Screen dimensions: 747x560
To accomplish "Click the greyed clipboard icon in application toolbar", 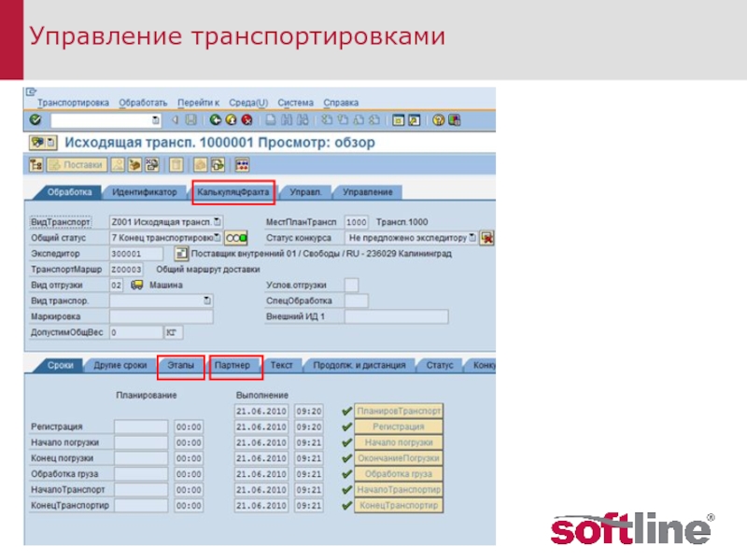I will click(176, 165).
